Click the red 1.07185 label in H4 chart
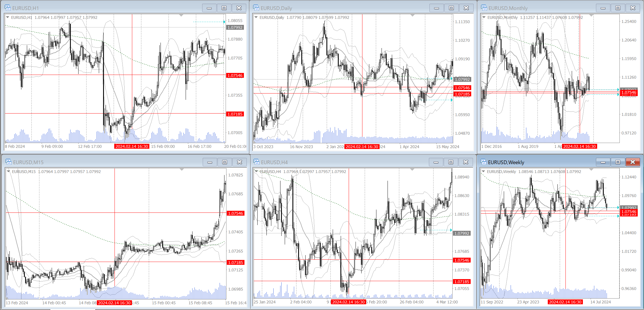This screenshot has height=310, width=644. click(x=462, y=282)
